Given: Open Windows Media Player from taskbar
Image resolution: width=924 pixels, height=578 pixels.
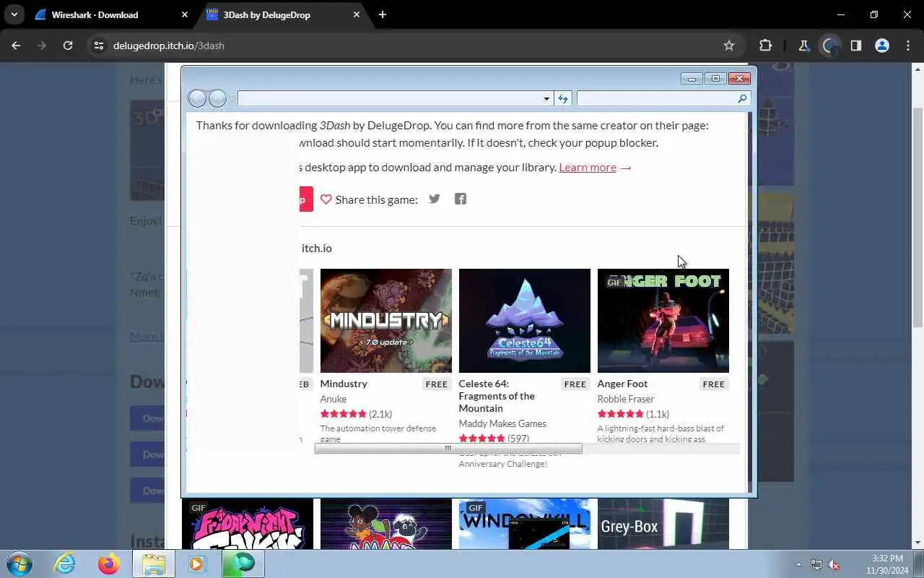Looking at the screenshot, I should click(197, 564).
